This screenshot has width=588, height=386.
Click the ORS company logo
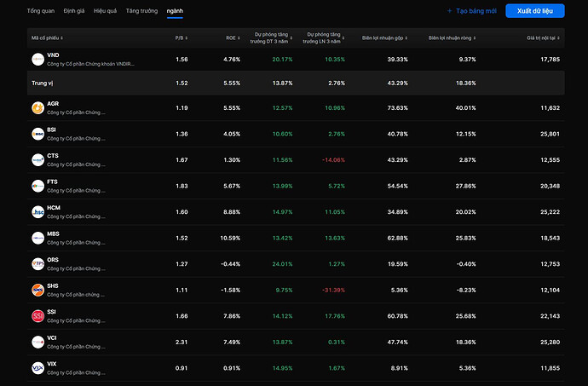[x=37, y=264]
